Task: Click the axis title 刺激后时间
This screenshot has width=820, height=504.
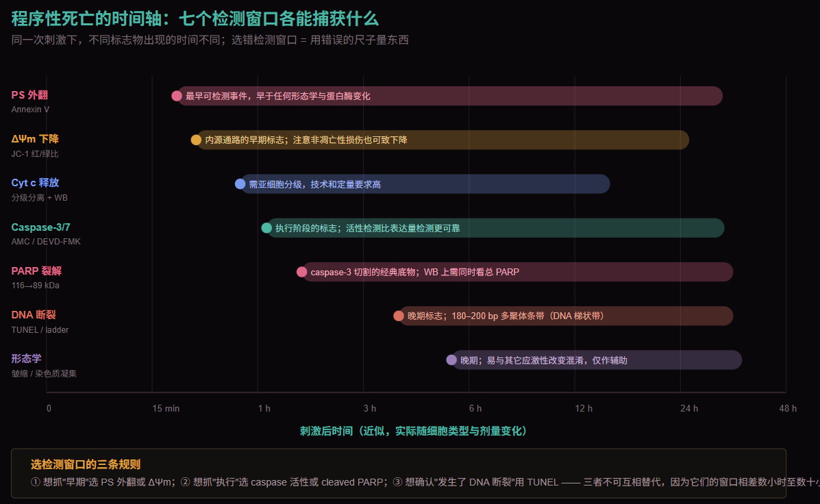Action: (x=326, y=431)
